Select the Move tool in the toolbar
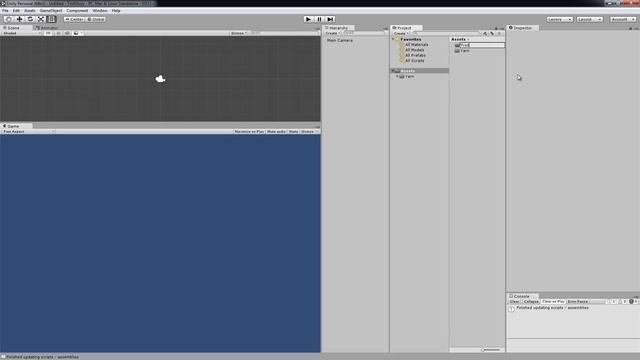 (x=19, y=19)
